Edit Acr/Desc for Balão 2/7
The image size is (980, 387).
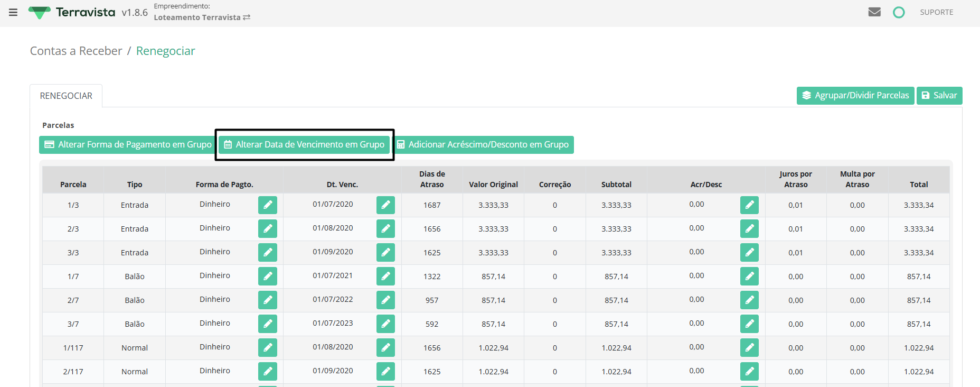[x=749, y=300]
